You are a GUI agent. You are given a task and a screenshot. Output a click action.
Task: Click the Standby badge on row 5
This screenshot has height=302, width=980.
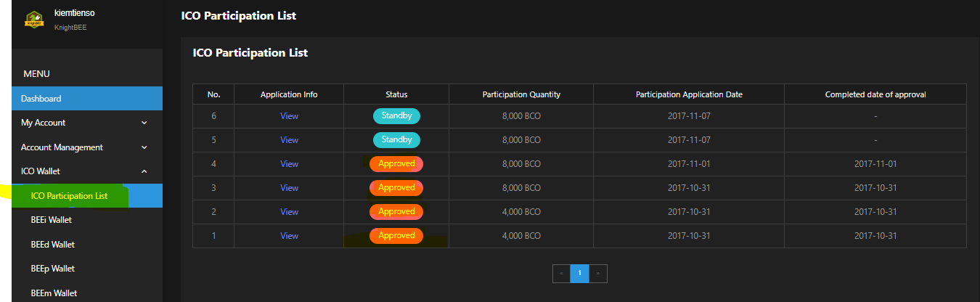(x=396, y=140)
